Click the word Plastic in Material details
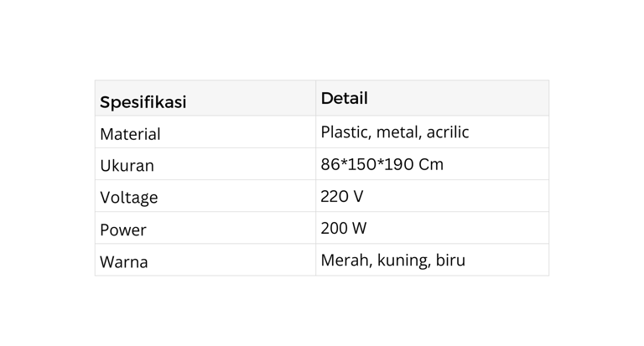 345,132
